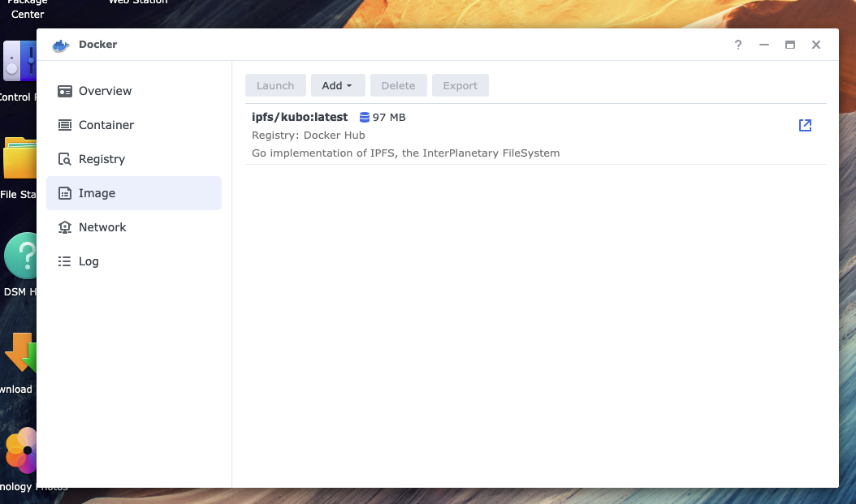Open File Station desktop folder icon
The width and height of the screenshot is (856, 504).
pyautogui.click(x=19, y=158)
